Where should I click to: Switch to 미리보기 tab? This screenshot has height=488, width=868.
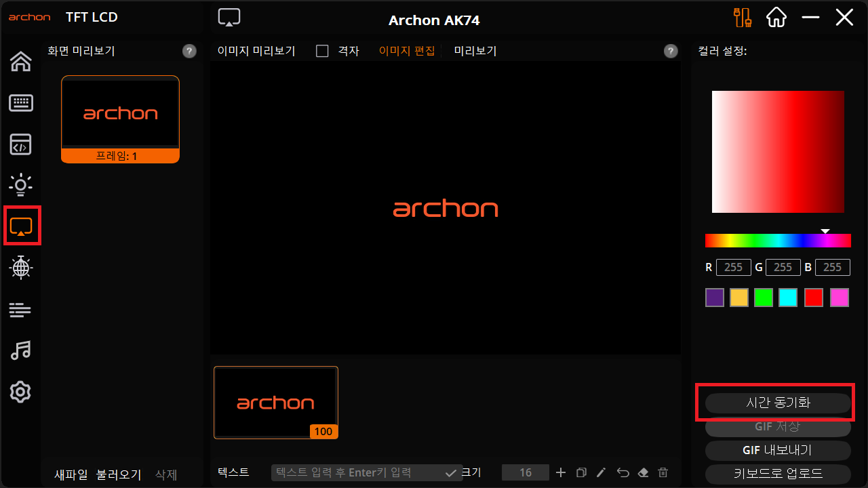[475, 51]
